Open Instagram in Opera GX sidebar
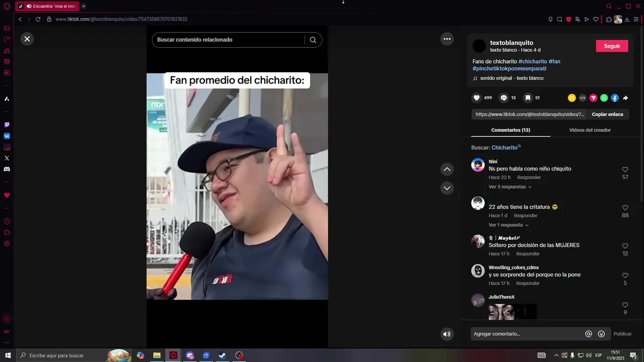This screenshot has width=644, height=362. (x=7, y=147)
